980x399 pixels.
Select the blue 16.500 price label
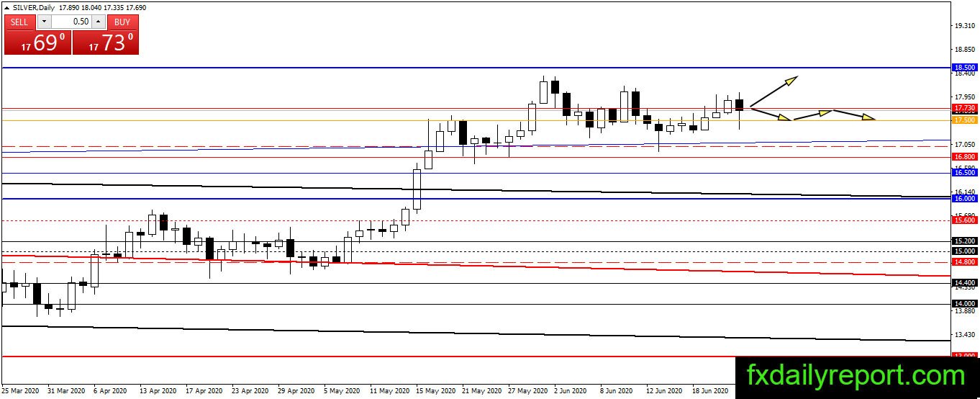point(964,173)
